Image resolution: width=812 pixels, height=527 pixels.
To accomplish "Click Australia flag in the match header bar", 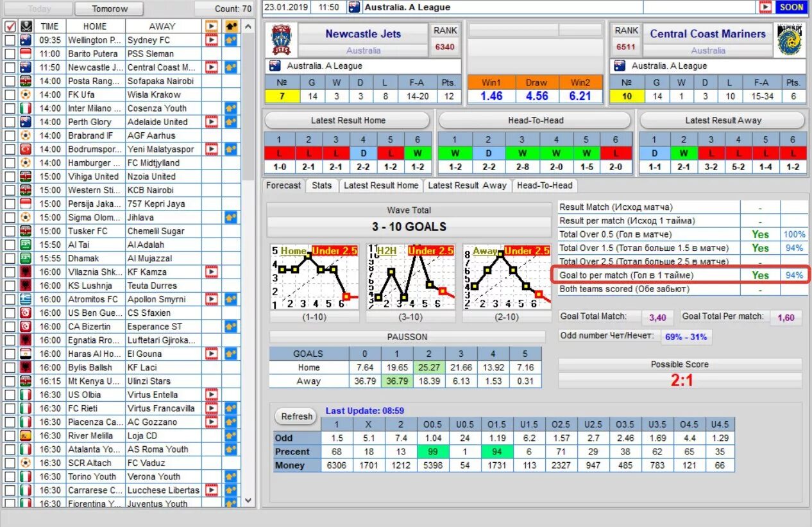I will coord(354,7).
